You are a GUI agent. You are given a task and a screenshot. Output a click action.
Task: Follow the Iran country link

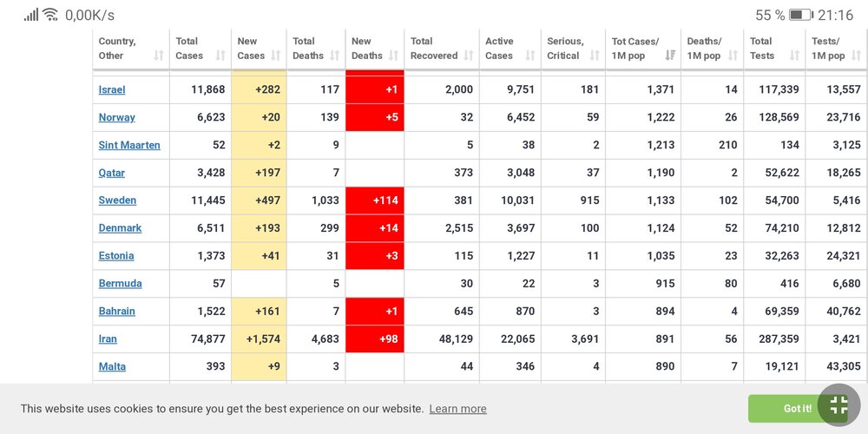(x=108, y=339)
